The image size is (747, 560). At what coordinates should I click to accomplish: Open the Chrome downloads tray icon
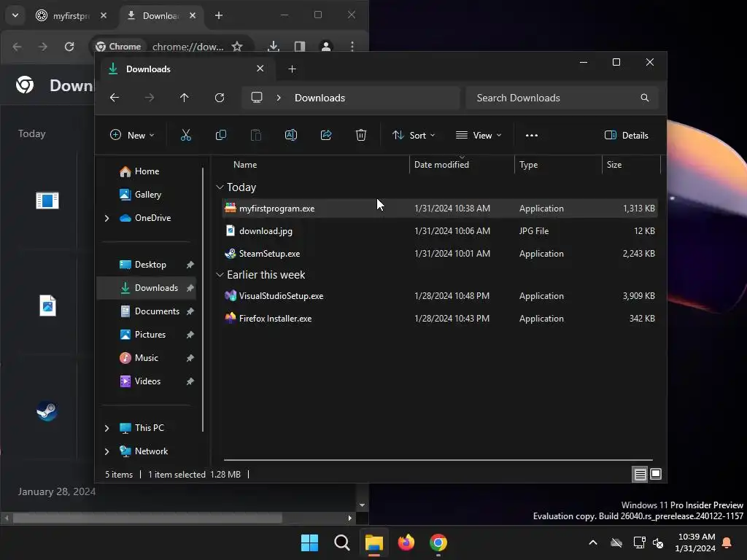[x=274, y=47]
